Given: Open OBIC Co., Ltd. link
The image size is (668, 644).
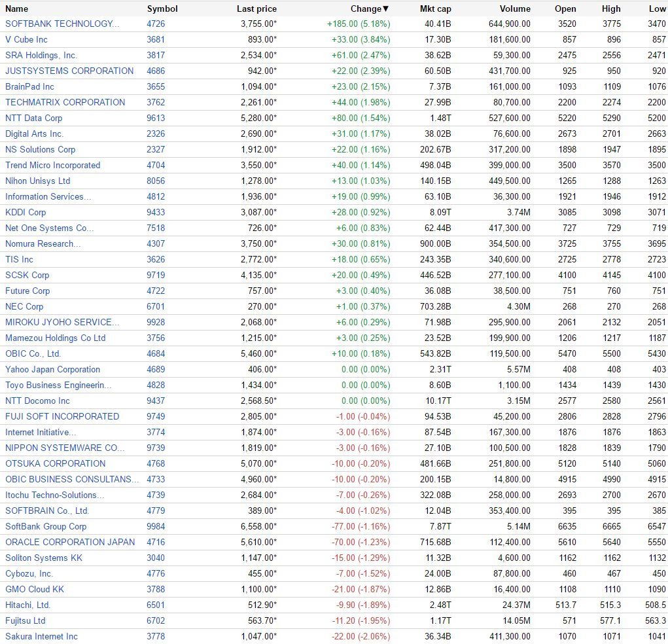Looking at the screenshot, I should pyautogui.click(x=33, y=354).
